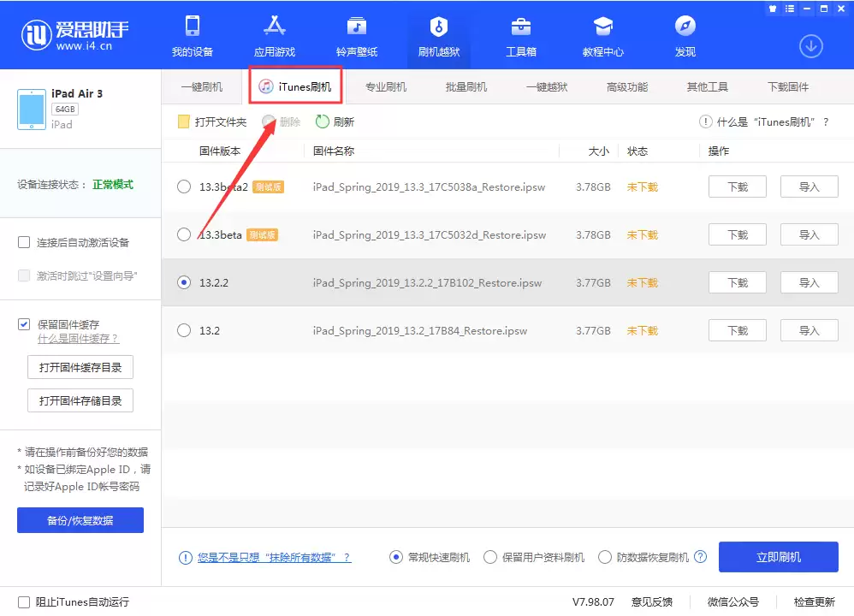
Task: Select firmware 13.2 radio button
Action: coord(184,330)
